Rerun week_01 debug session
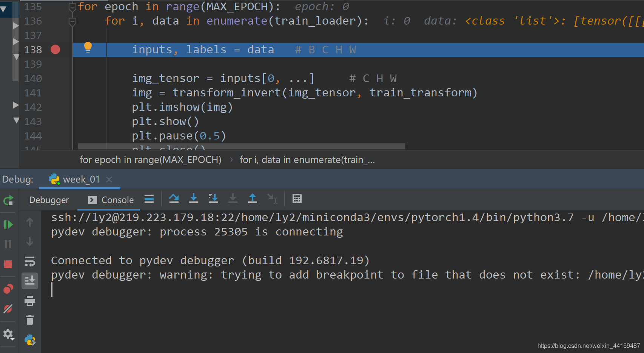644x353 pixels. point(8,200)
